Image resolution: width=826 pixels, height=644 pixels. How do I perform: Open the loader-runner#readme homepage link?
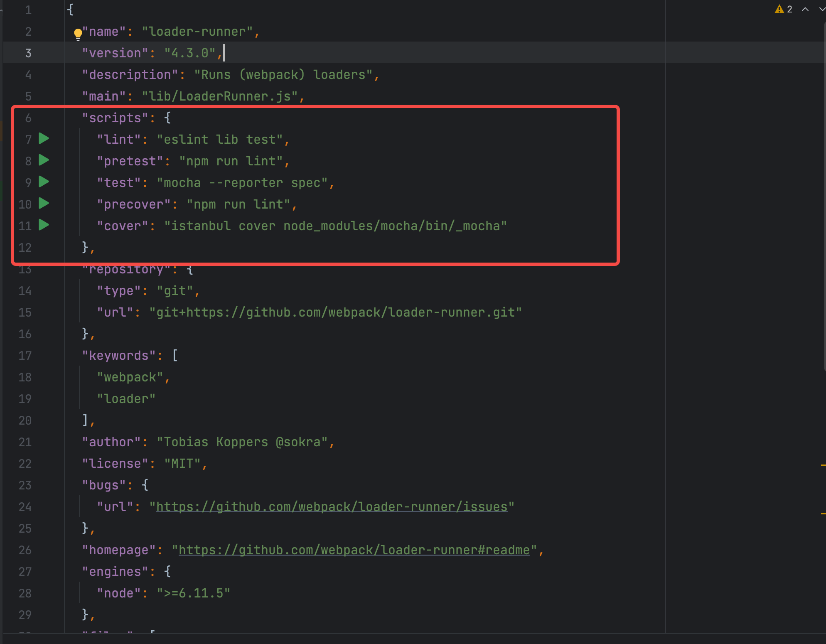(354, 550)
